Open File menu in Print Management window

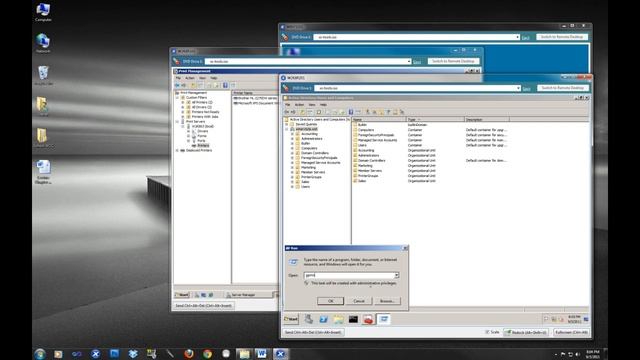click(178, 78)
